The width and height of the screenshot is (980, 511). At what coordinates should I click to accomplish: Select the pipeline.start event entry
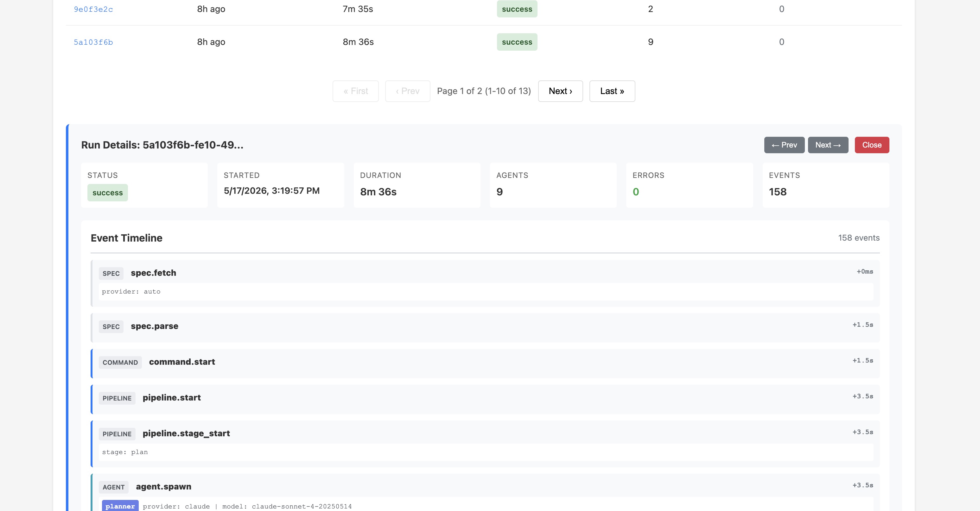[x=485, y=399]
